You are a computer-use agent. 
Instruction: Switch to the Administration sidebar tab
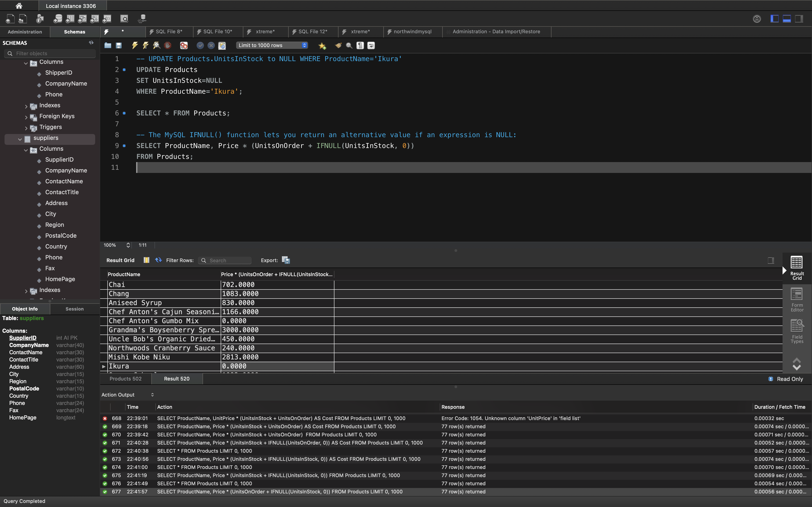[x=25, y=32]
